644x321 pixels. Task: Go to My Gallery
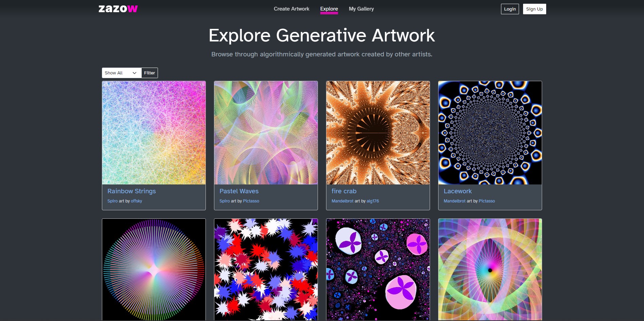[x=361, y=9]
